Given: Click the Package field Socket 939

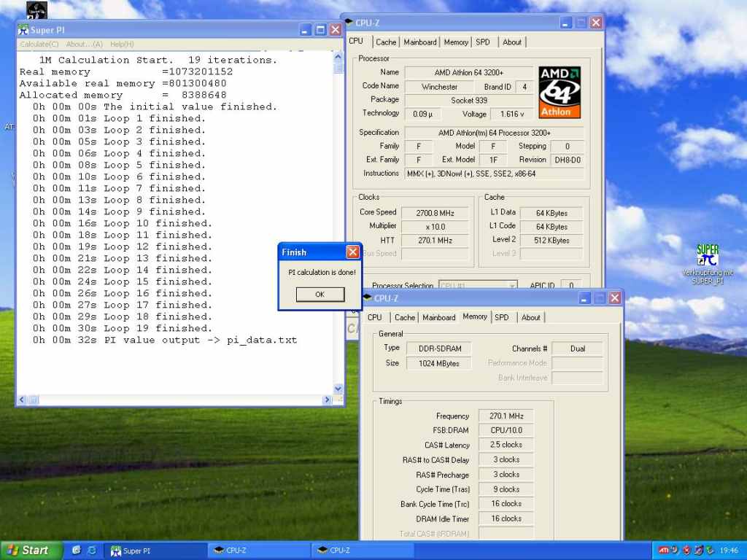Looking at the screenshot, I should tap(469, 101).
